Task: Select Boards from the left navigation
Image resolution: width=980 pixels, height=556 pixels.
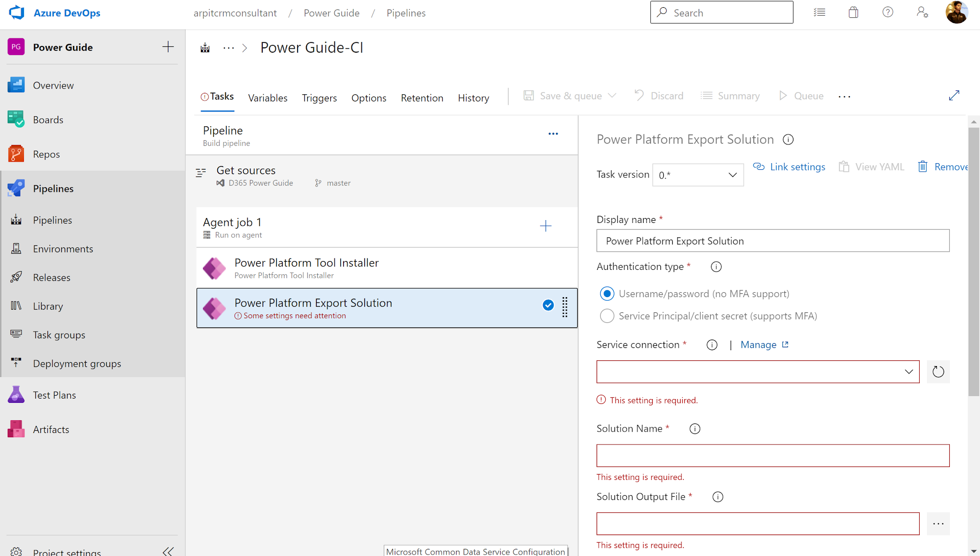Action: click(48, 120)
